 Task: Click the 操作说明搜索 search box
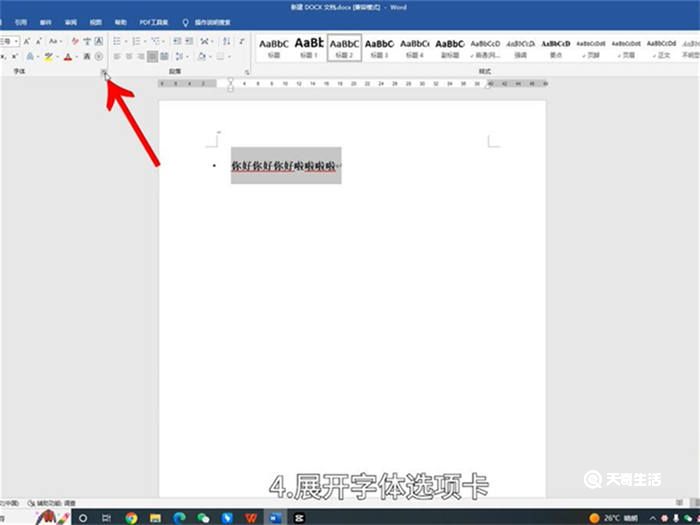[x=212, y=22]
